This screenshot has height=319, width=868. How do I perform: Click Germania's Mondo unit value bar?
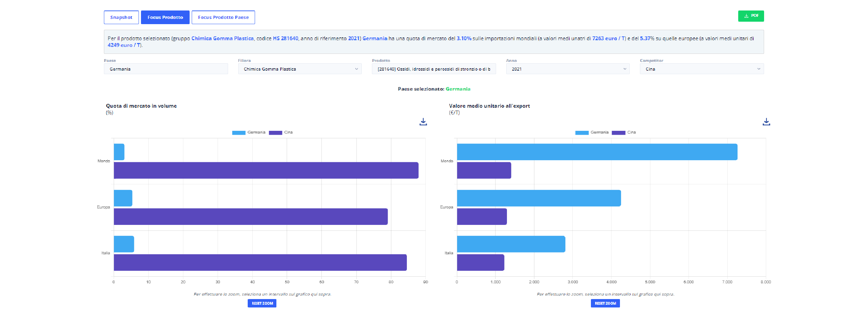(x=597, y=152)
